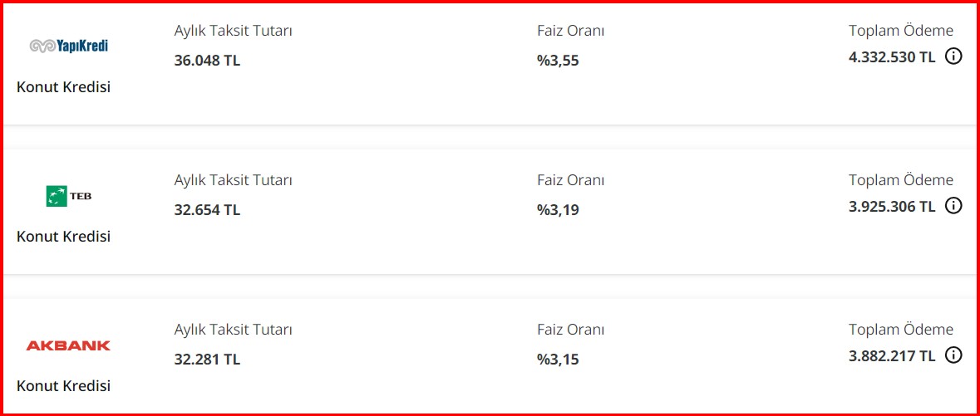Open YapıKredi Konut Kredisi link
Viewport: 980px width, 416px height.
coord(64,87)
